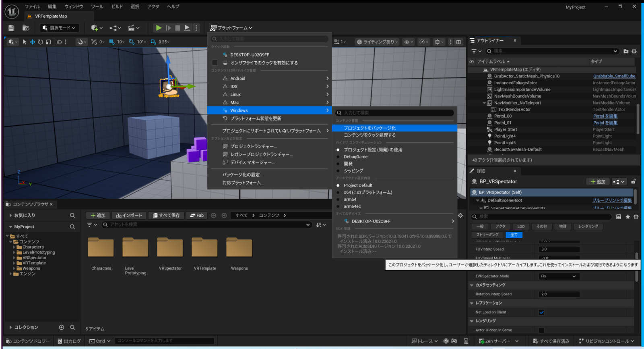Open the Unreal Engine logo button
This screenshot has width=644, height=349.
click(12, 12)
